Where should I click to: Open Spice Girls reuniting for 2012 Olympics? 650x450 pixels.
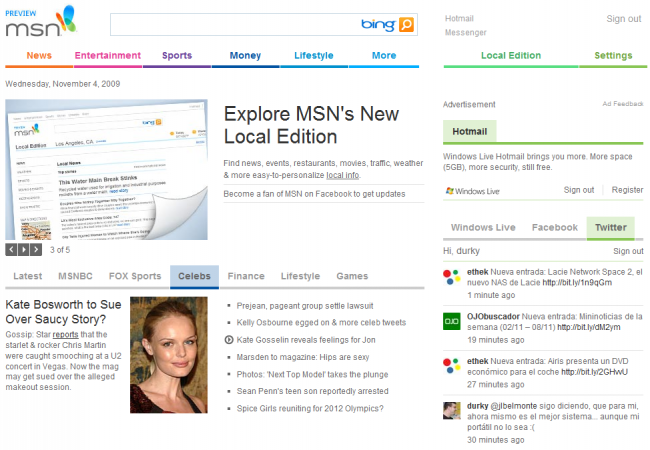click(x=310, y=409)
